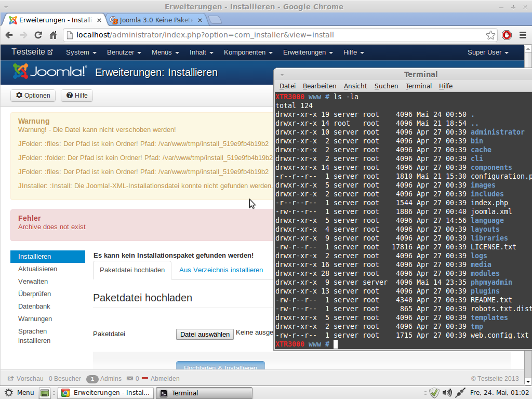The height and width of the screenshot is (399, 532).
Task: Click the Hilfe question mark button
Action: (77, 96)
